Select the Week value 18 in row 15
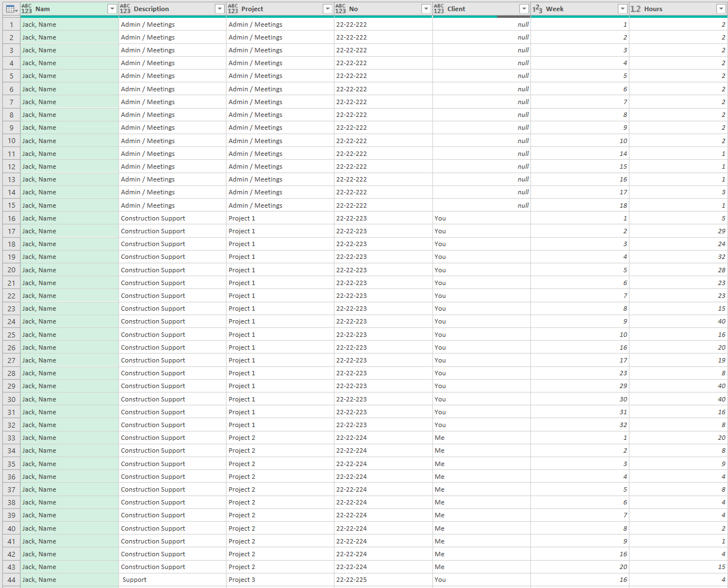 tap(580, 205)
